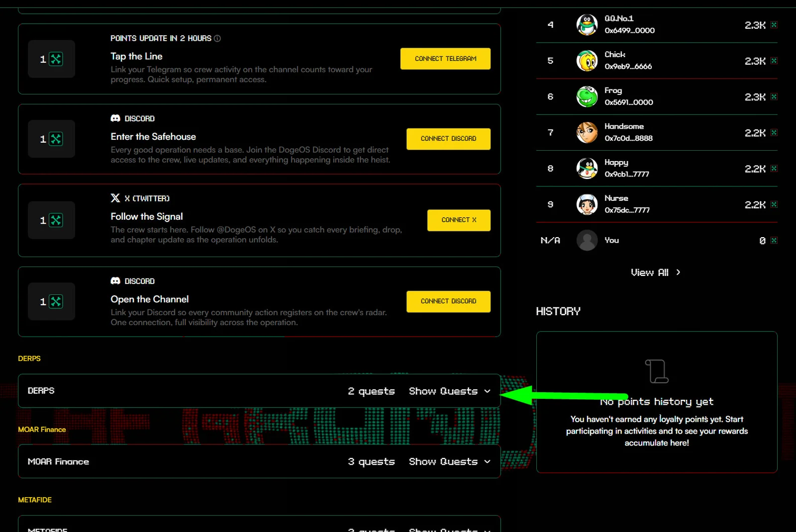The width and height of the screenshot is (796, 532).
Task: Click the points badge on Open the Channel
Action: [51, 301]
